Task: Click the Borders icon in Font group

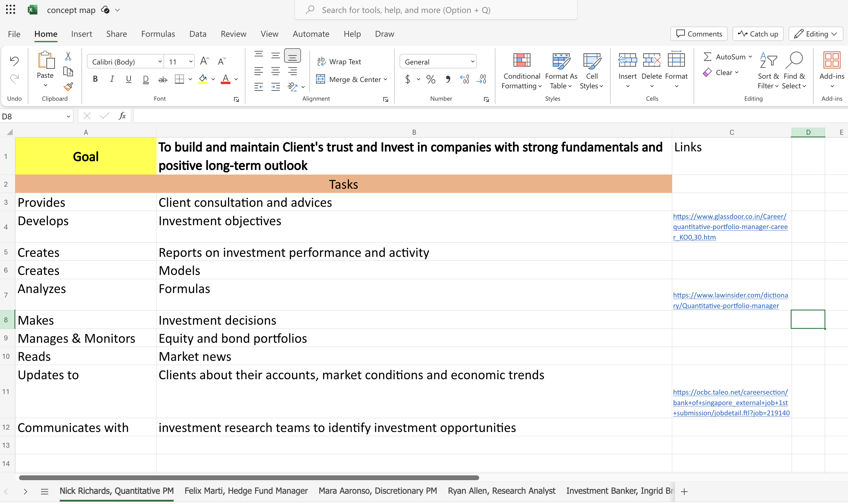Action: click(x=179, y=79)
